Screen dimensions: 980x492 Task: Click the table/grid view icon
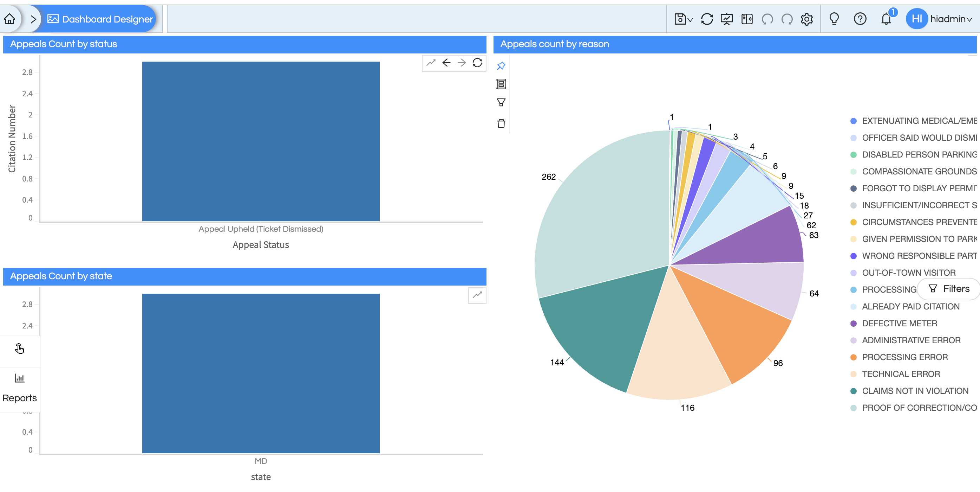pos(501,84)
